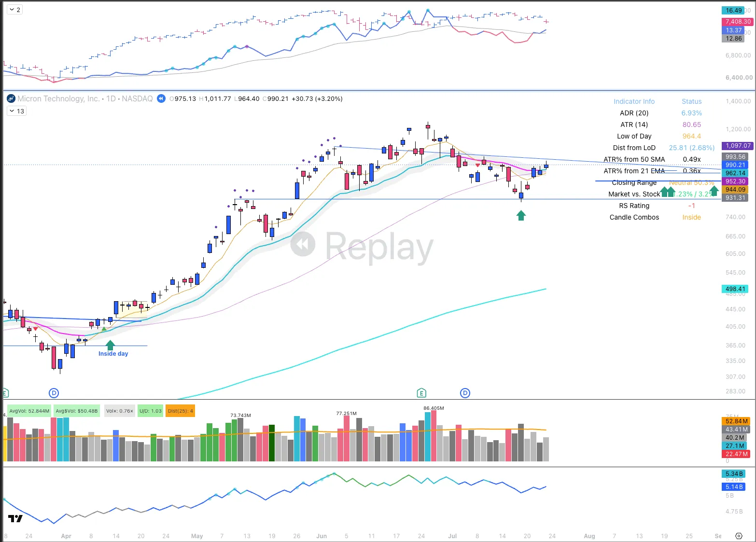The width and height of the screenshot is (756, 542).
Task: Click the 5.34B scale label
Action: click(734, 474)
